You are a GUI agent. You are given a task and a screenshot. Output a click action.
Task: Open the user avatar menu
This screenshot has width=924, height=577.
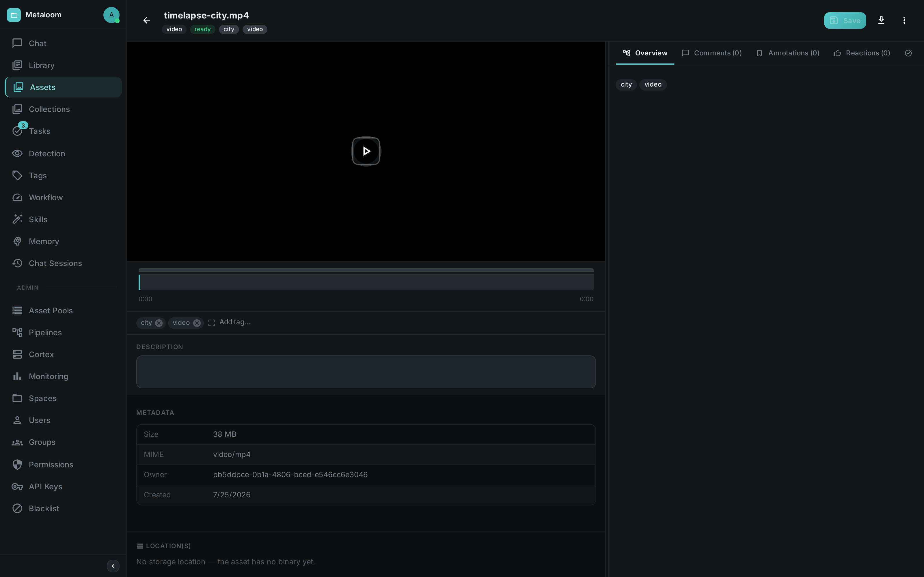111,15
